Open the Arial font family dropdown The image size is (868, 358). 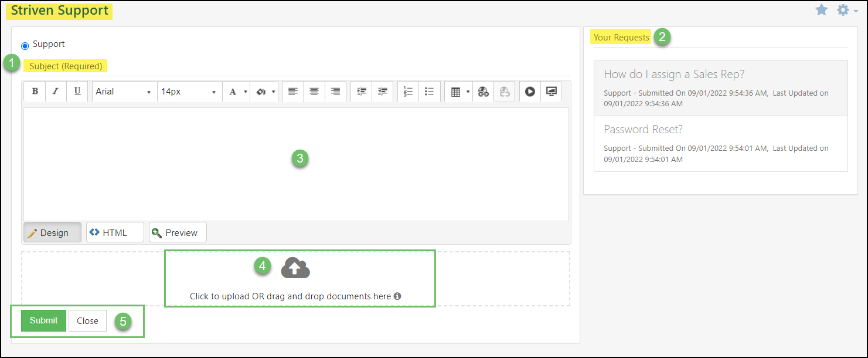(x=124, y=92)
